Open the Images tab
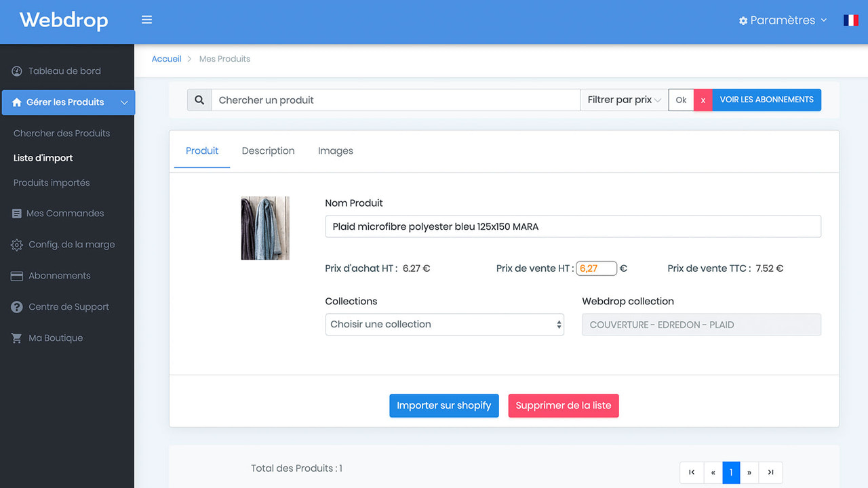Viewport: 868px width, 488px height. 335,150
